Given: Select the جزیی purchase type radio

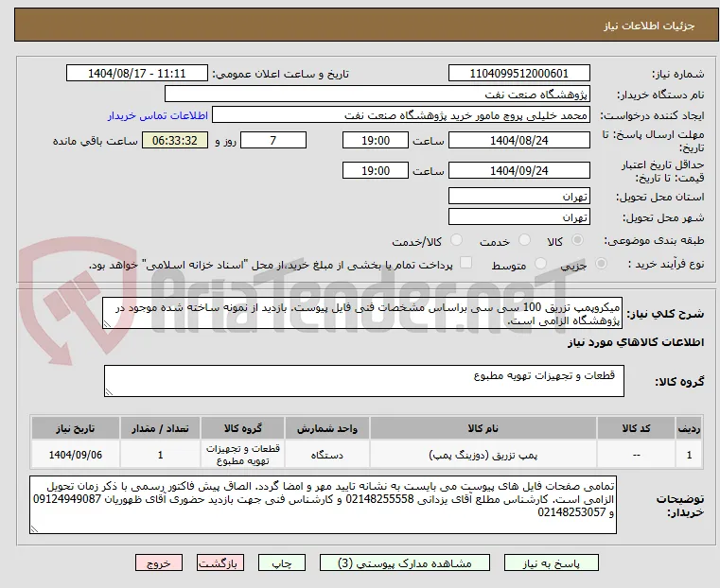Looking at the screenshot, I should (601, 263).
